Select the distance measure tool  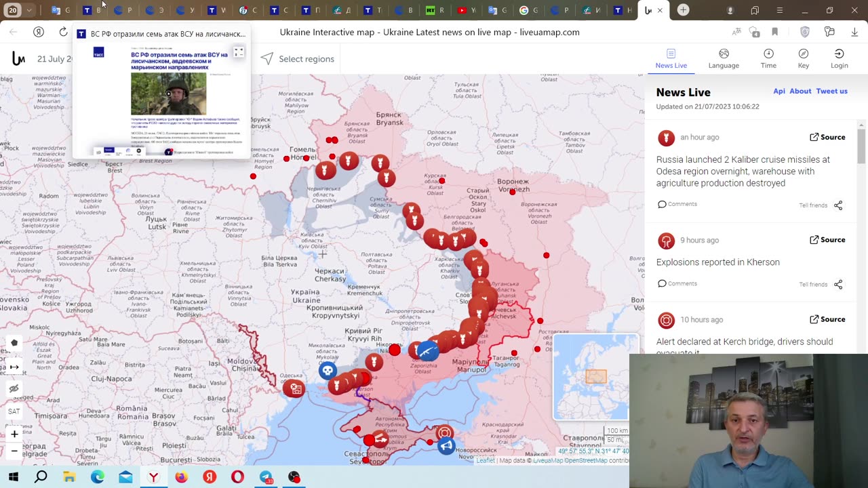tap(14, 367)
